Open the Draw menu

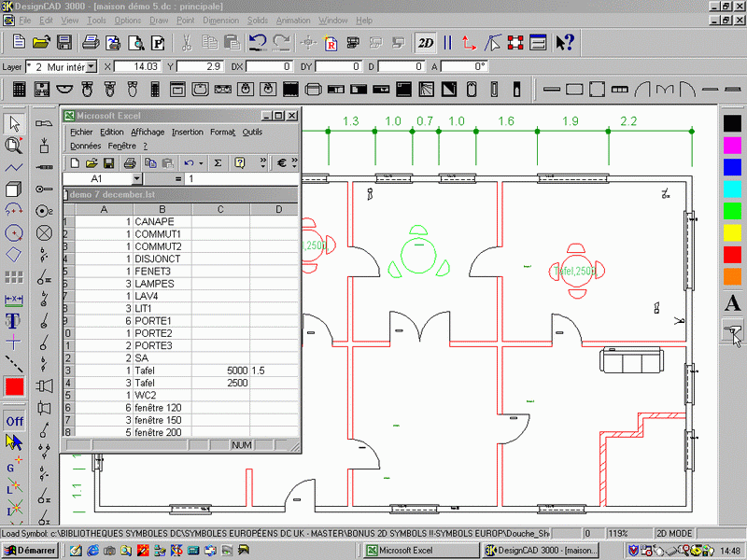(159, 21)
